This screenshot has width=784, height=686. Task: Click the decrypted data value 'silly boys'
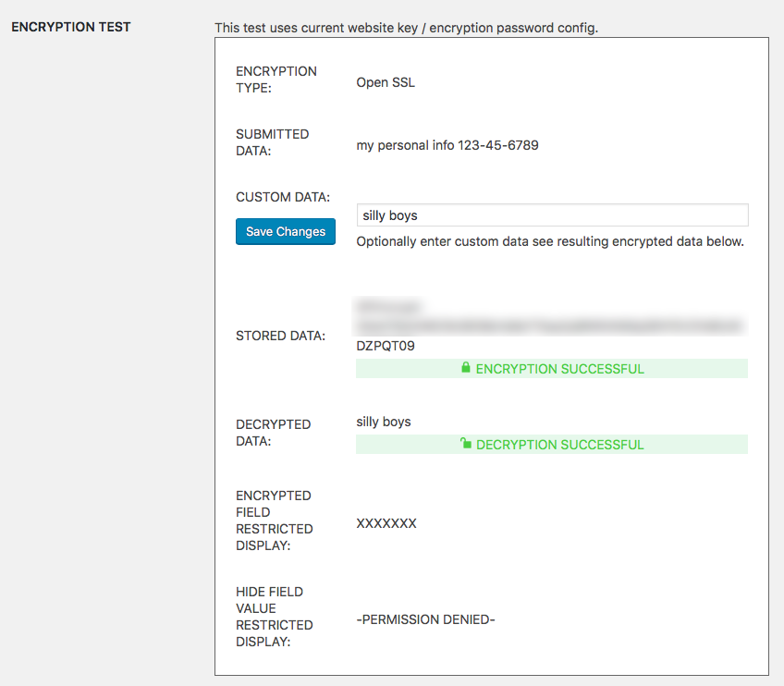coord(383,421)
